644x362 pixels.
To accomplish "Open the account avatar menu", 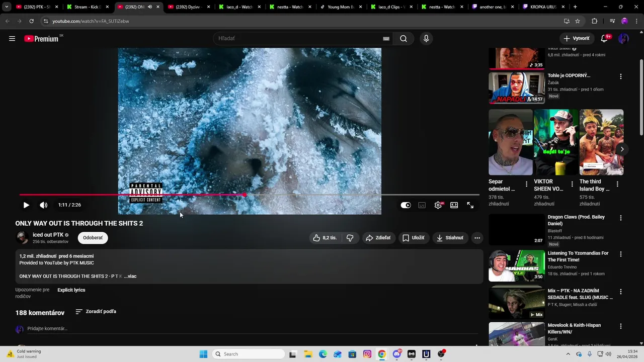I will (623, 39).
